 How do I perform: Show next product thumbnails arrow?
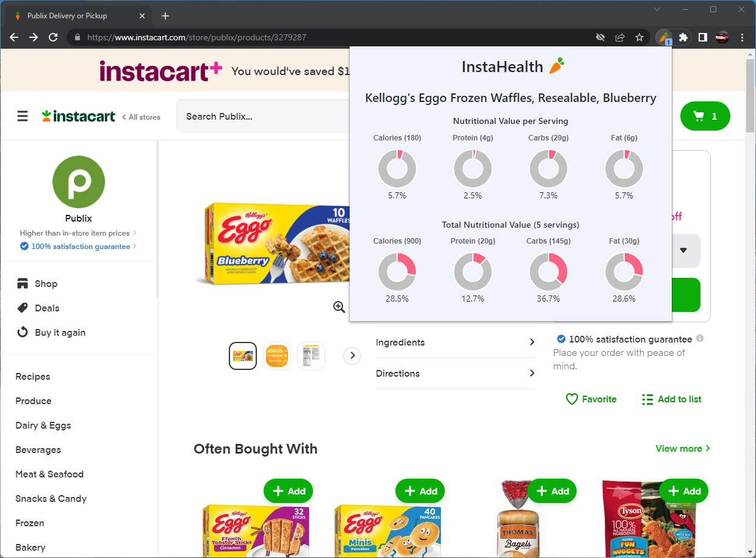352,356
